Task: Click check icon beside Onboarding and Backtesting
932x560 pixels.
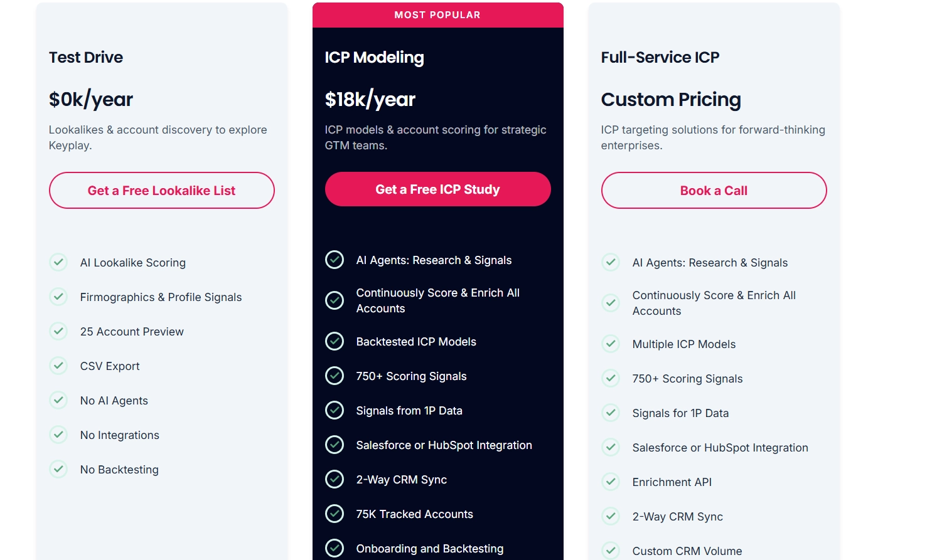Action: coord(335,548)
